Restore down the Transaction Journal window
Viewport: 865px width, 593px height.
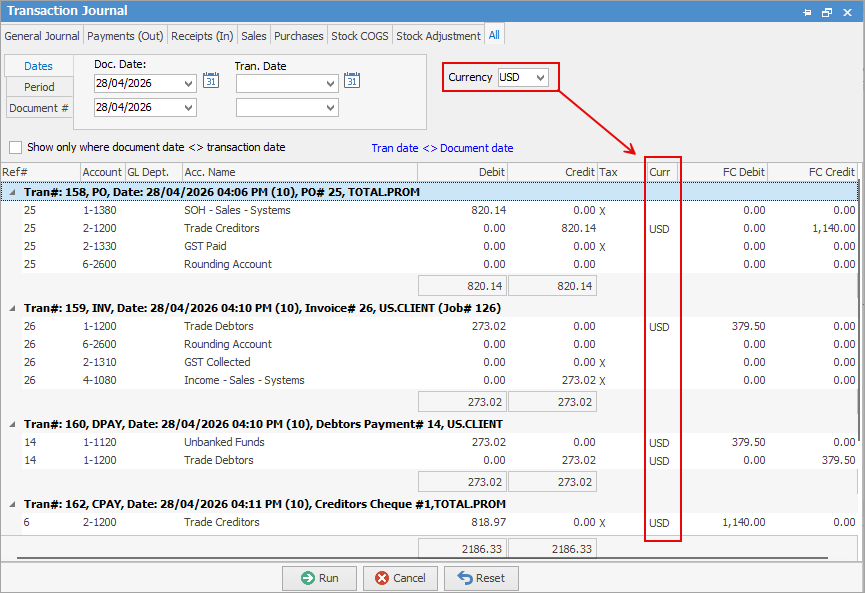tap(827, 12)
